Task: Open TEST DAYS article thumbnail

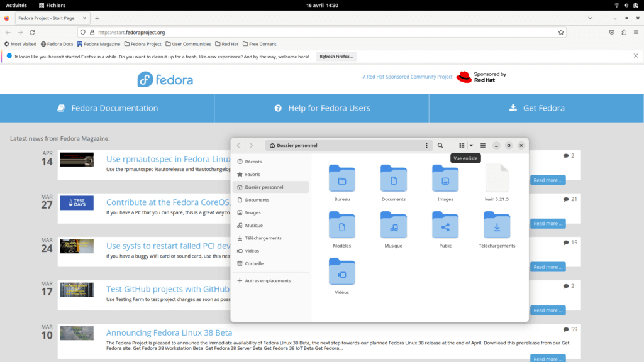Action: [76, 203]
